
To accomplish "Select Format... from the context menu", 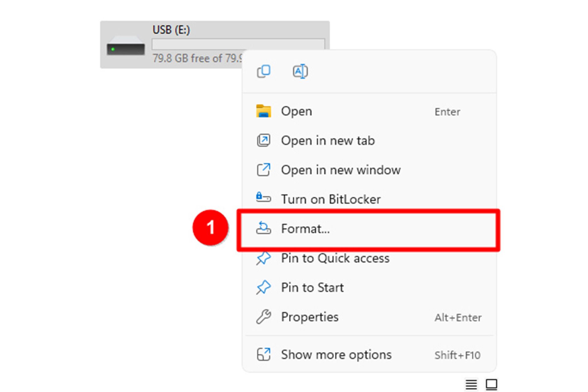I will point(305,229).
